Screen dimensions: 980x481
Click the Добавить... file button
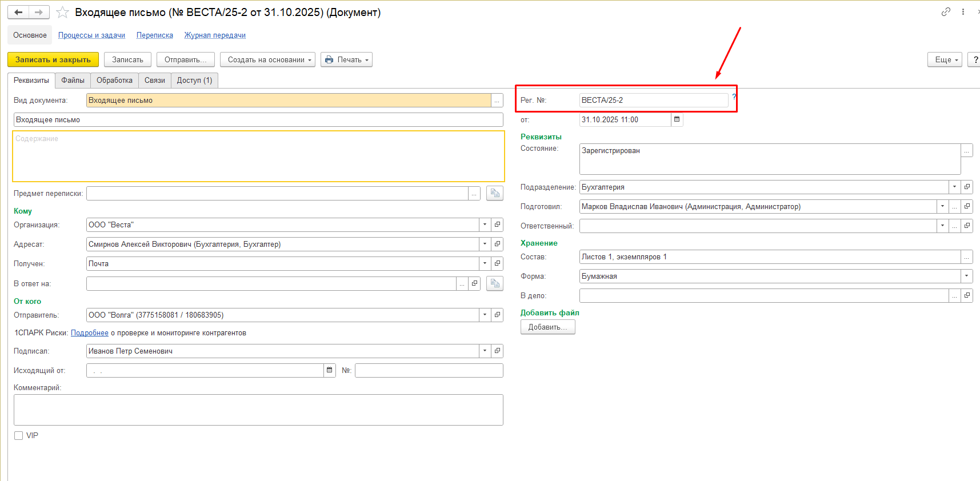[x=547, y=327]
